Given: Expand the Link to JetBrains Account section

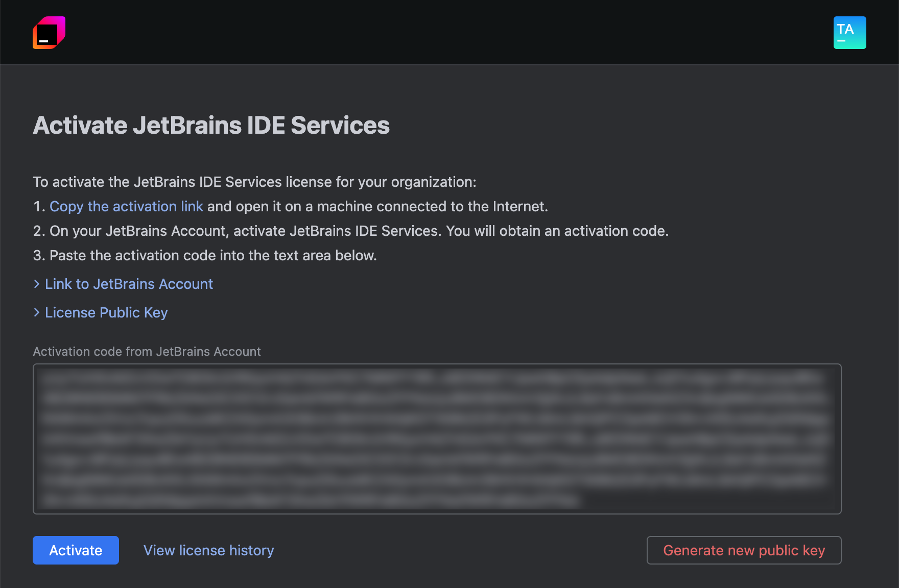Looking at the screenshot, I should coord(128,284).
